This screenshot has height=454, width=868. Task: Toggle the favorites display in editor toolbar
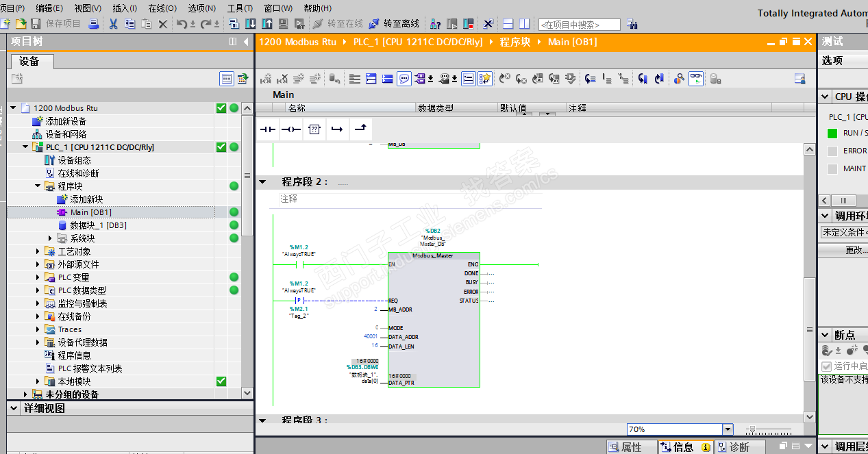click(x=485, y=79)
